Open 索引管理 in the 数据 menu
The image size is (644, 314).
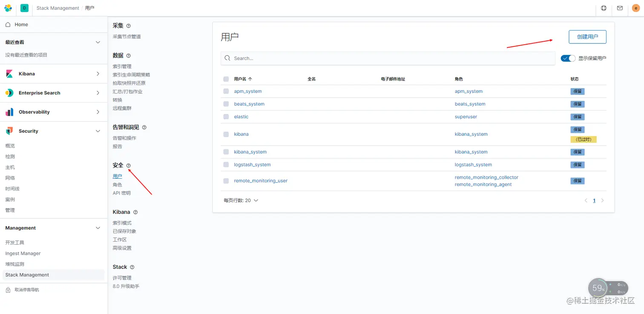pos(122,66)
